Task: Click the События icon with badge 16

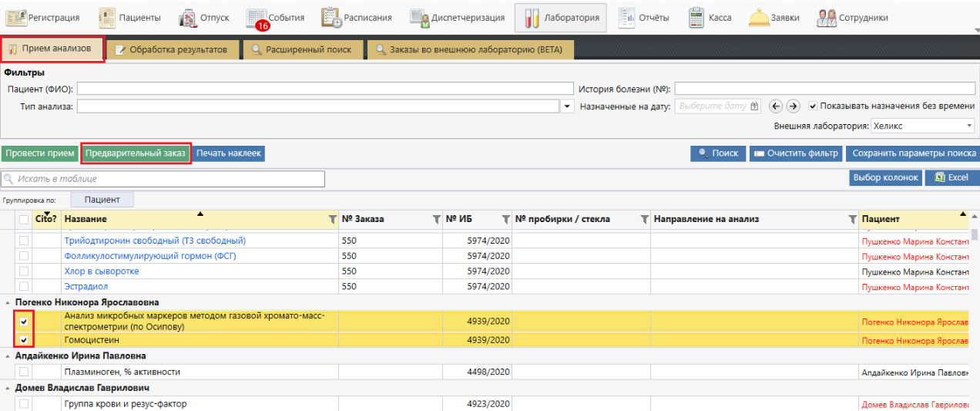Action: coord(257,18)
